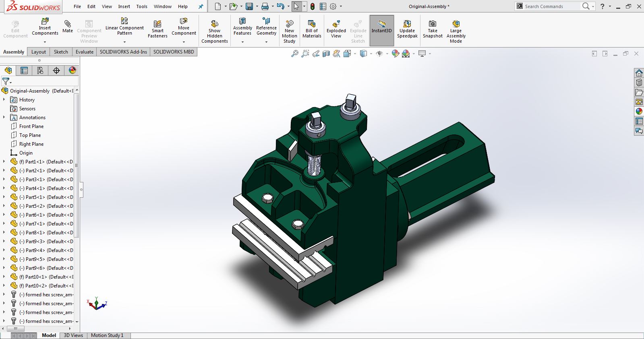The width and height of the screenshot is (644, 339).
Task: Open Move Component dropdown arrow
Action: [184, 42]
